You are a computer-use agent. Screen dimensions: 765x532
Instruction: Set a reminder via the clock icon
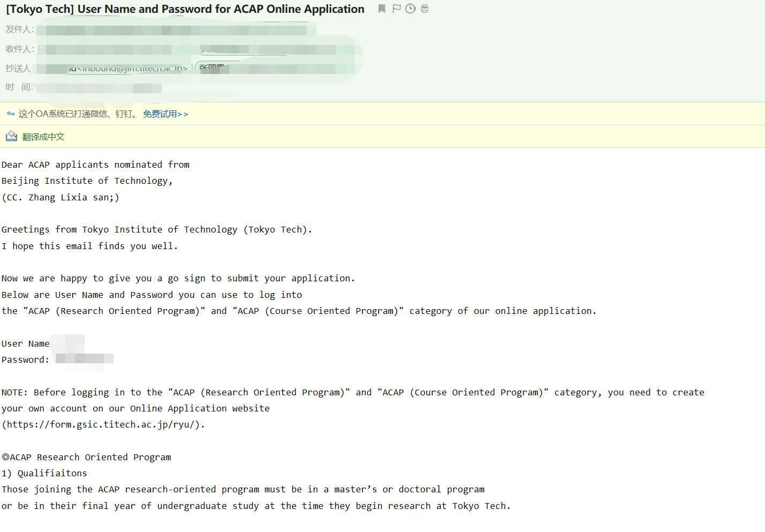[410, 9]
